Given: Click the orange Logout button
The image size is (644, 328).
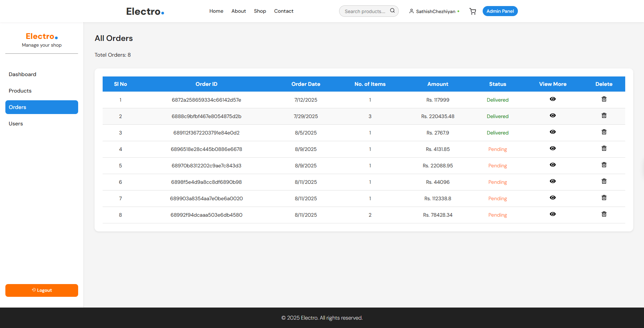Looking at the screenshot, I should tap(42, 290).
